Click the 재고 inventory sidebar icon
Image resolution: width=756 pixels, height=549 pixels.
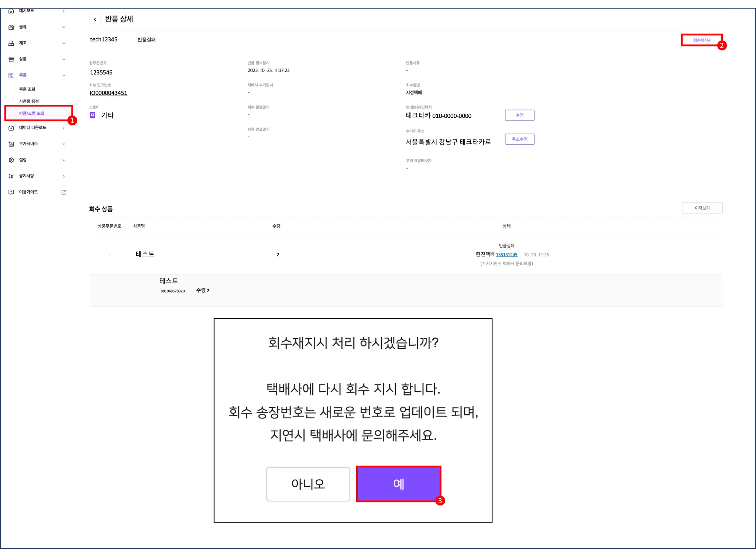tap(11, 43)
